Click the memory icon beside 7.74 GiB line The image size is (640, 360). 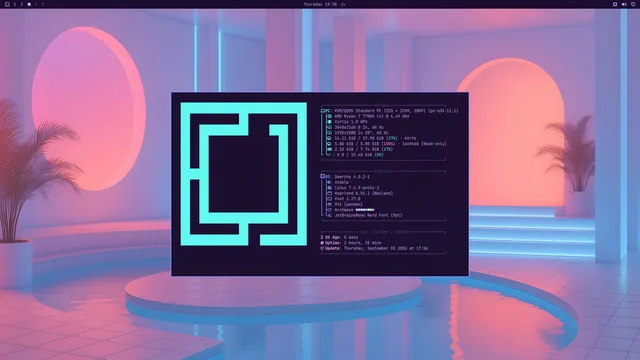pos(329,149)
